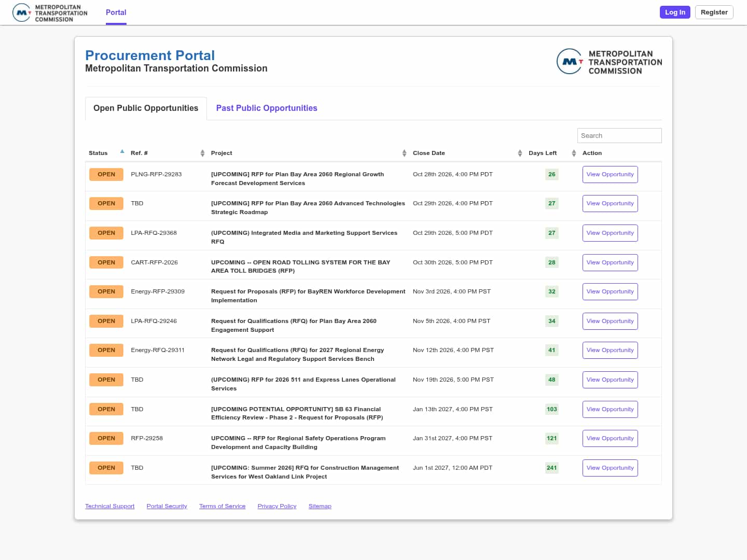747x560 pixels.
Task: View Opportunity for Energy-RFP-29309
Action: (x=610, y=291)
